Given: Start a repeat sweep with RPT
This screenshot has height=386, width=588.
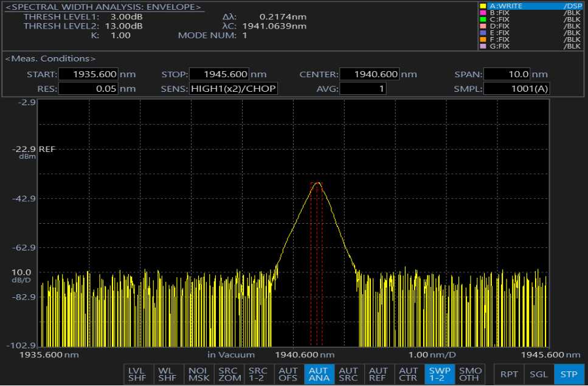Looking at the screenshot, I should pos(508,374).
